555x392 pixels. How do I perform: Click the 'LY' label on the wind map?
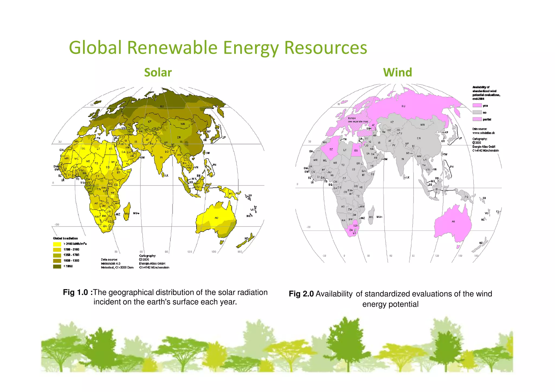[x=345, y=150]
